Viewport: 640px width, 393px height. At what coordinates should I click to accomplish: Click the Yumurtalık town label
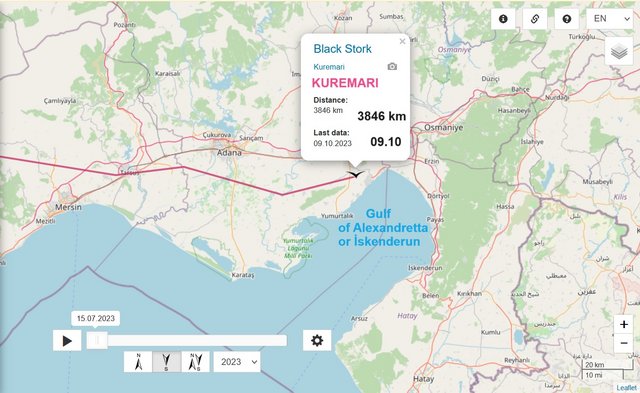336,216
